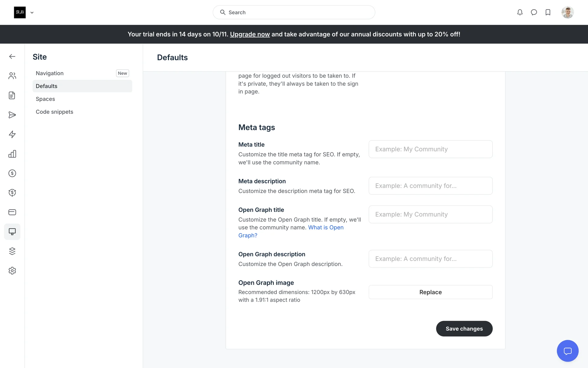Image resolution: width=588 pixels, height=368 pixels.
Task: Expand the community switcher chevron
Action: point(32,13)
